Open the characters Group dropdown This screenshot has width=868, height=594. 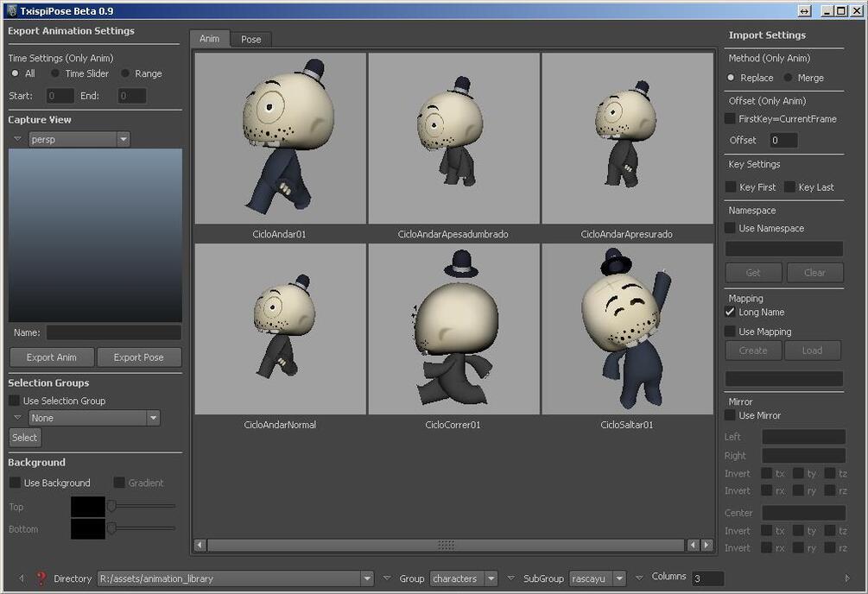click(463, 578)
